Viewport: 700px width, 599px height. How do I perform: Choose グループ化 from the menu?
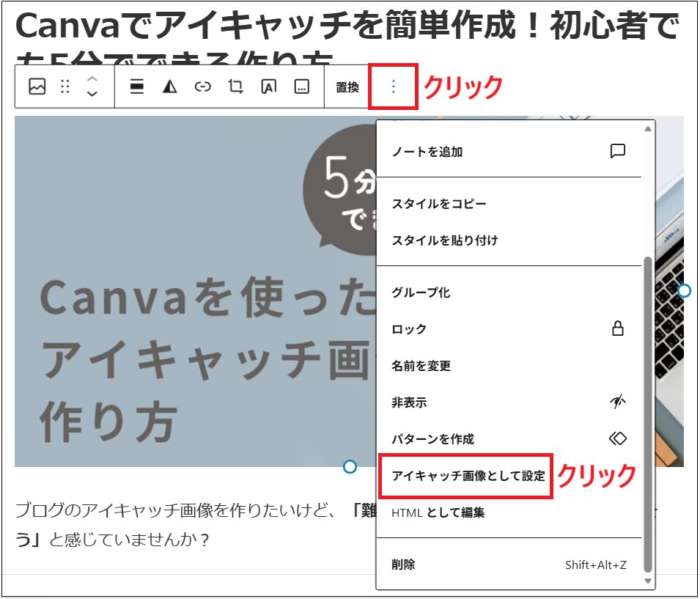click(509, 293)
